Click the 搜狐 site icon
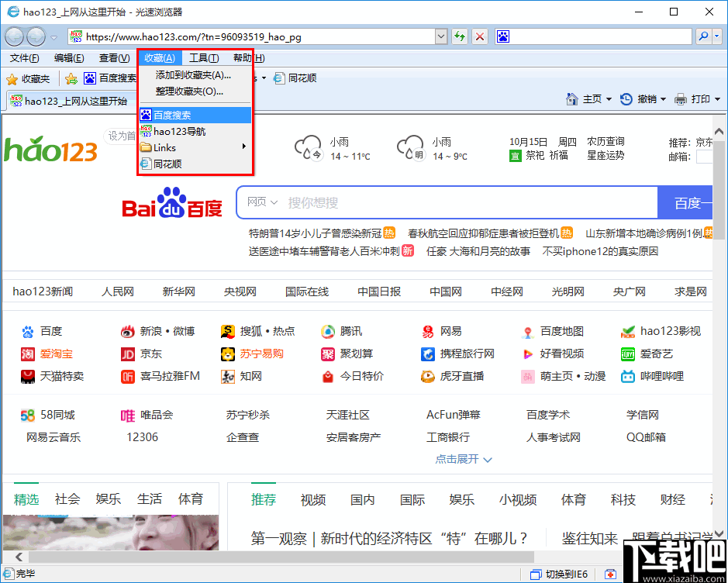Screen dimensions: 728x583 [x=227, y=331]
